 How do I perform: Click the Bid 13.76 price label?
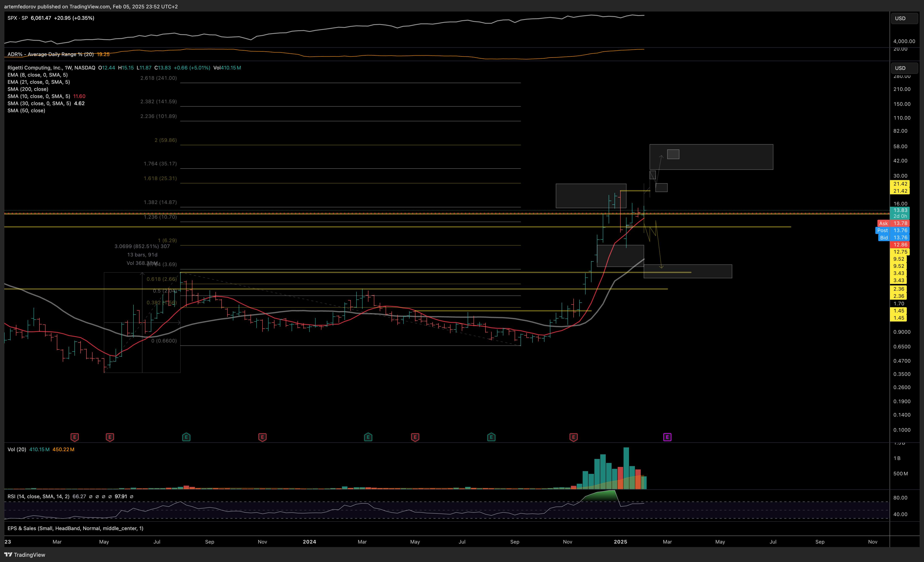894,238
